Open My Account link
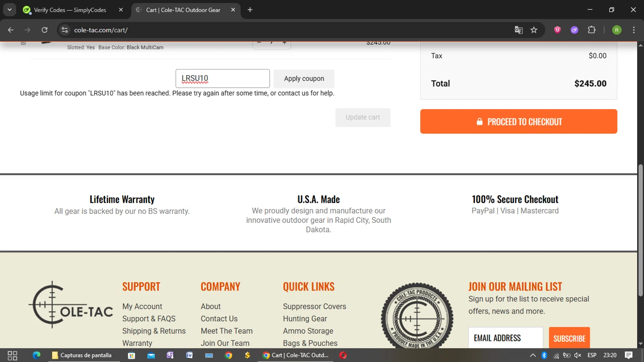 142,307
